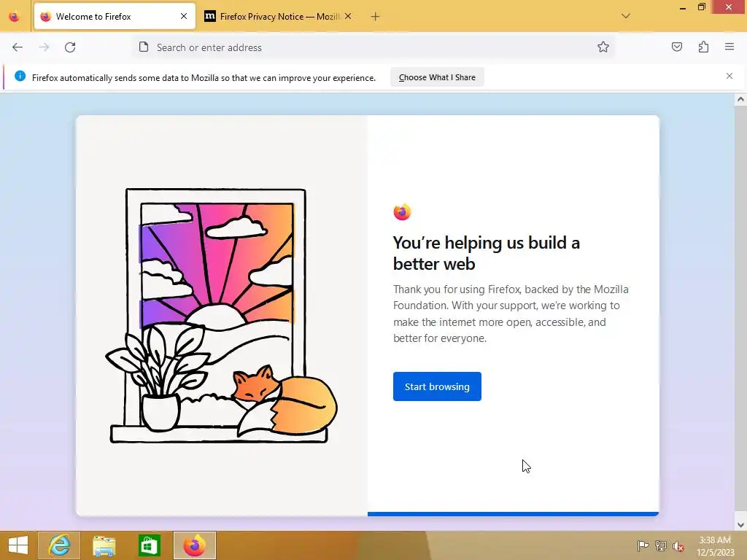The width and height of the screenshot is (747, 560).
Task: Click the forward navigation arrow
Action: pos(44,47)
